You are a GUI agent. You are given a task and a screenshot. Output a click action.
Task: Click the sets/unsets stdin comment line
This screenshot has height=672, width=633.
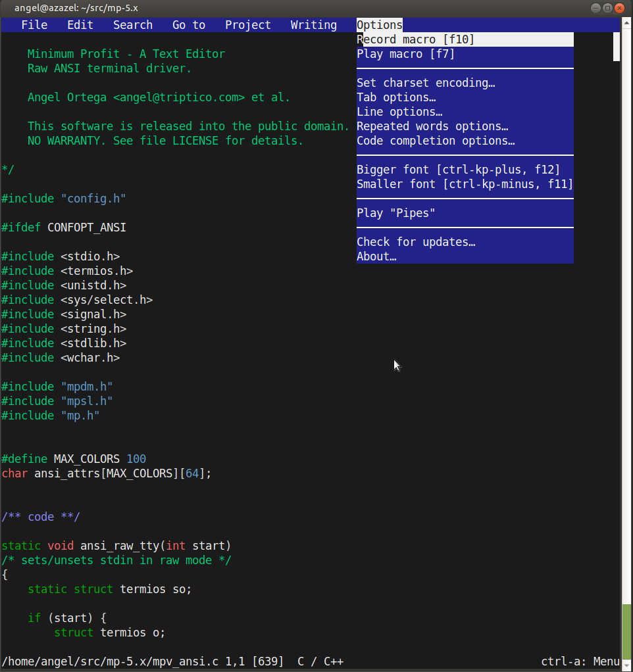click(116, 561)
